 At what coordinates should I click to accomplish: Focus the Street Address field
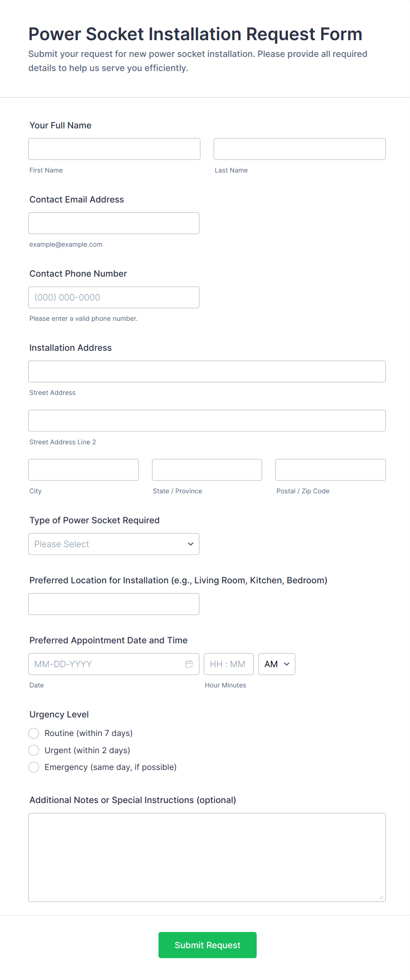pyautogui.click(x=207, y=371)
